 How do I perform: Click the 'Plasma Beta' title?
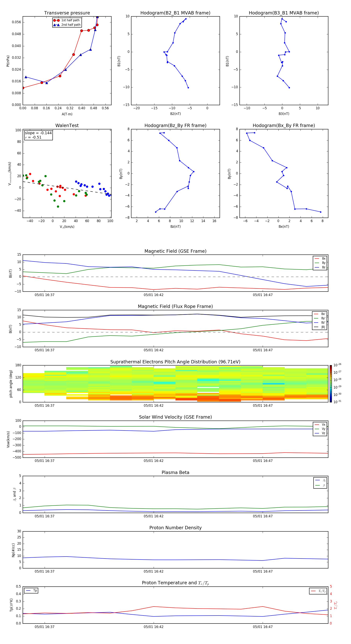[x=175, y=472]
